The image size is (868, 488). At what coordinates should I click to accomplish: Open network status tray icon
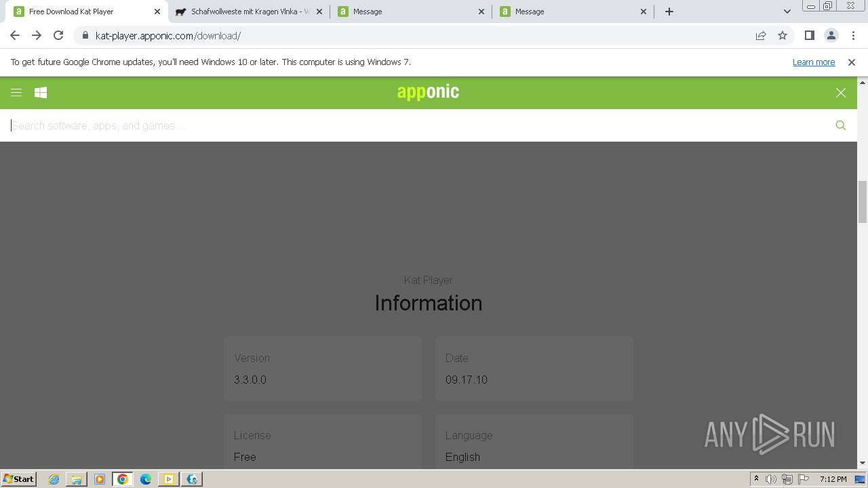(x=787, y=479)
